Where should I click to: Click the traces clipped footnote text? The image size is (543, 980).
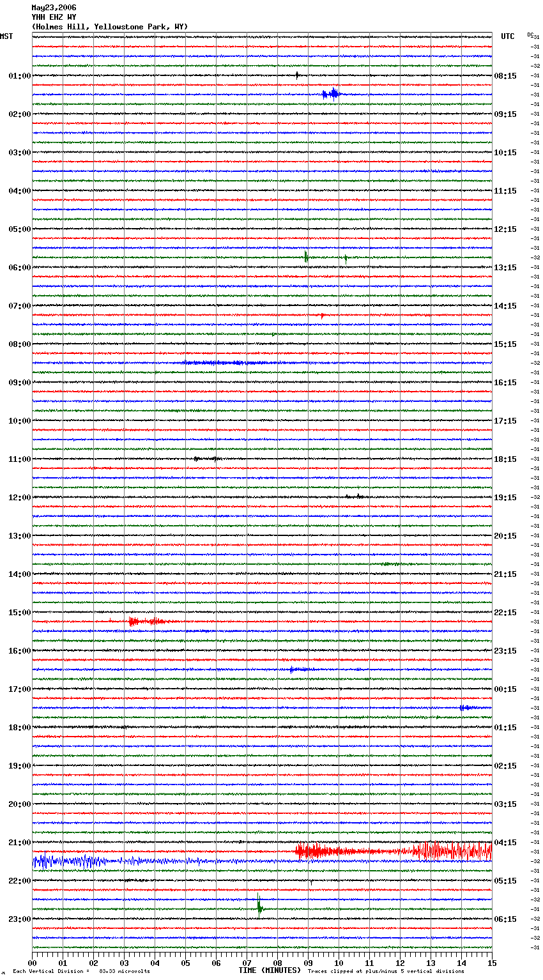pyautogui.click(x=386, y=972)
